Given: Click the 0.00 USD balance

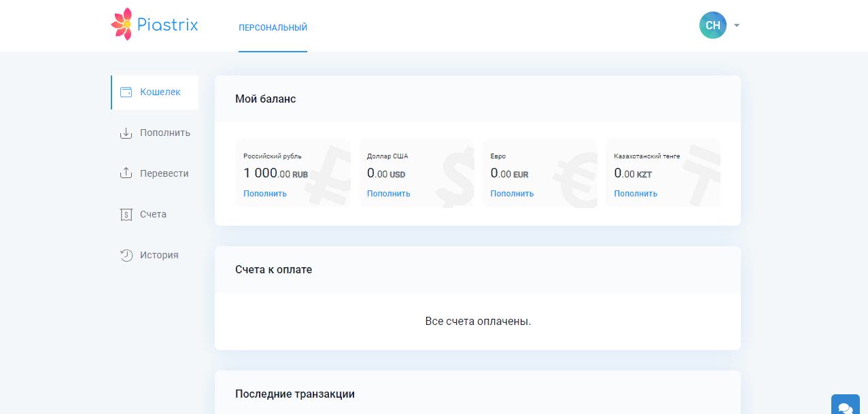Looking at the screenshot, I should (x=386, y=173).
